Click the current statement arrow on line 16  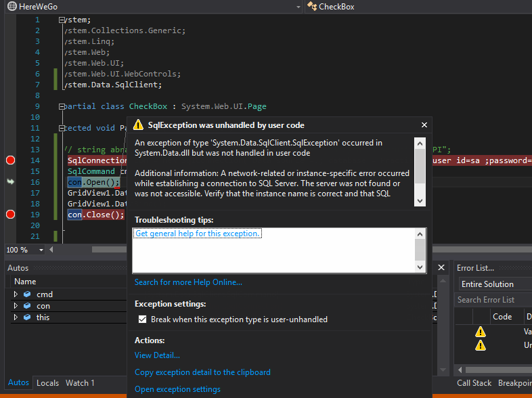10,182
